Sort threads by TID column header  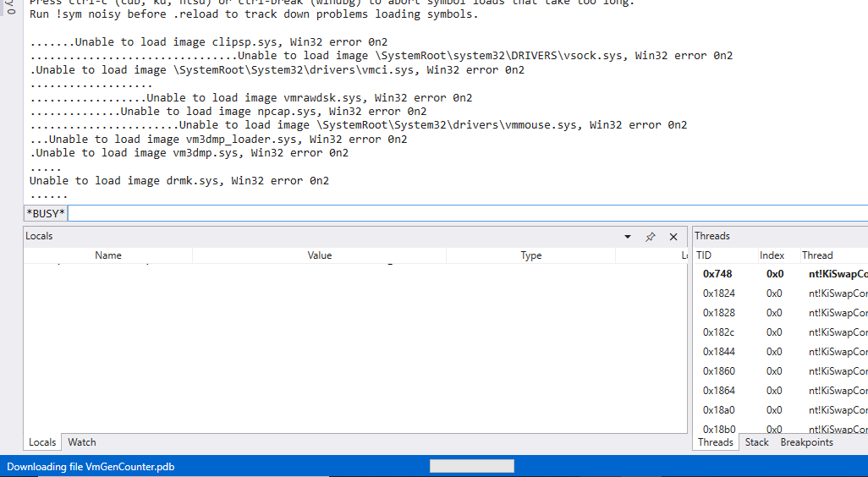(x=704, y=255)
